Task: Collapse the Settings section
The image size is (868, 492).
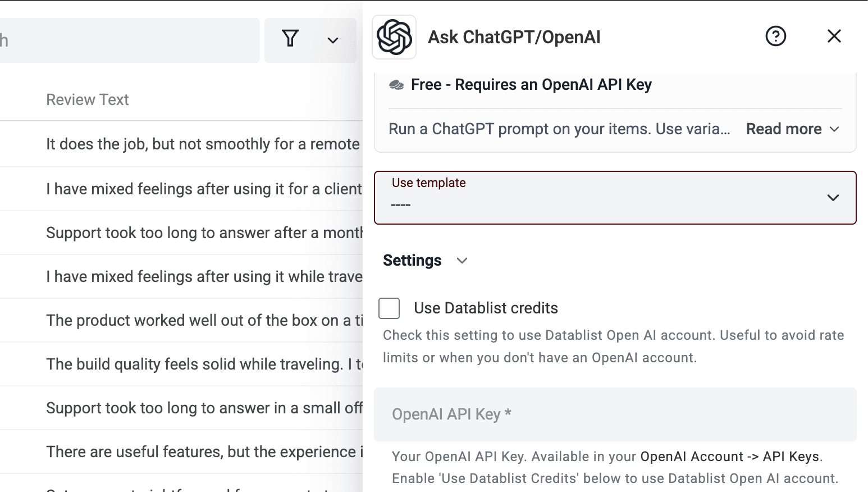Action: point(425,261)
